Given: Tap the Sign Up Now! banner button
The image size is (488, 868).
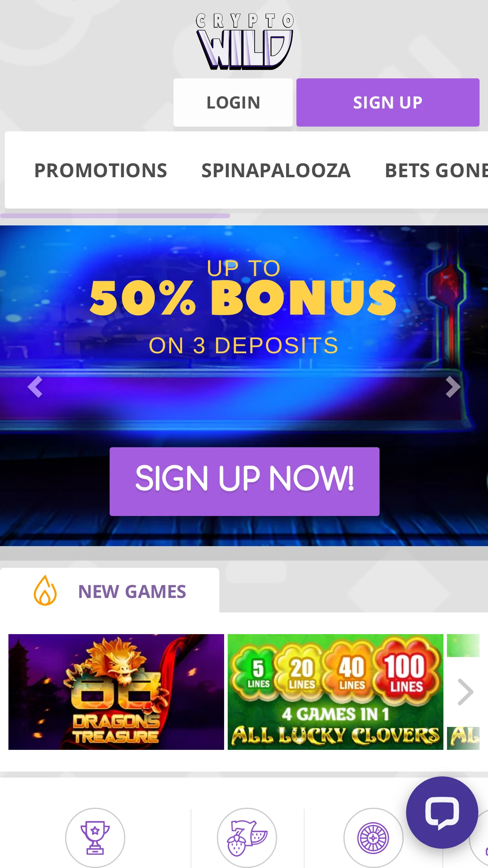Looking at the screenshot, I should [245, 481].
